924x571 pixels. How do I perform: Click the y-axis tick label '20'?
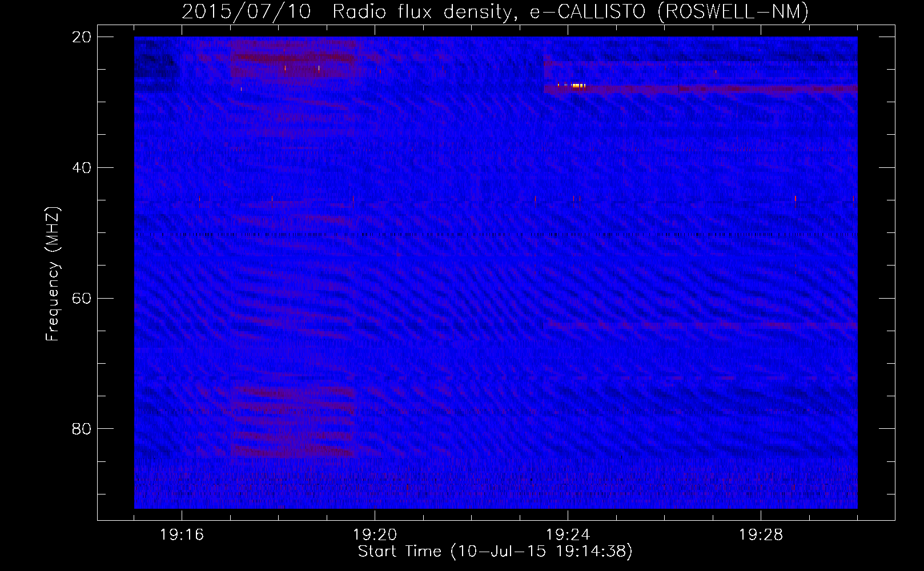(82, 37)
